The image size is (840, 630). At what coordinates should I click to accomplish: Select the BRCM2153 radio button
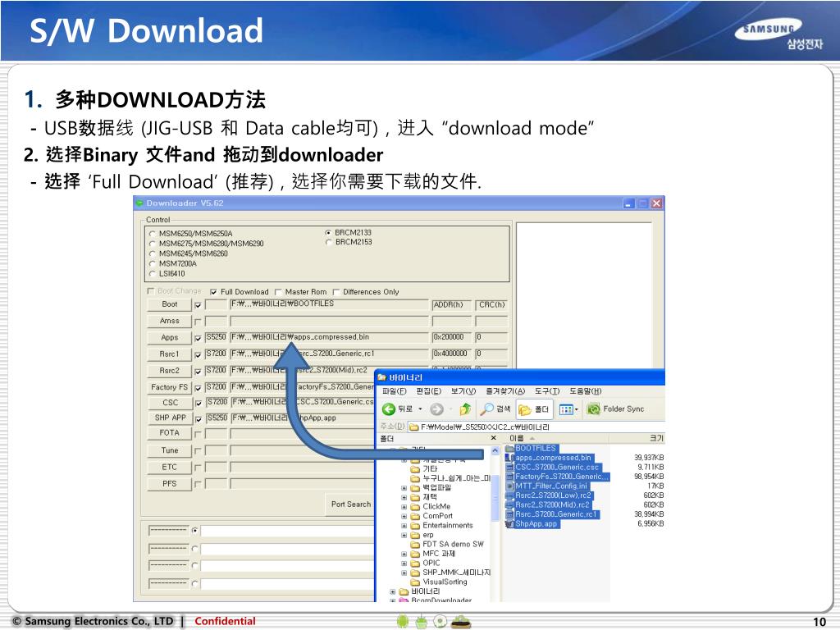328,242
